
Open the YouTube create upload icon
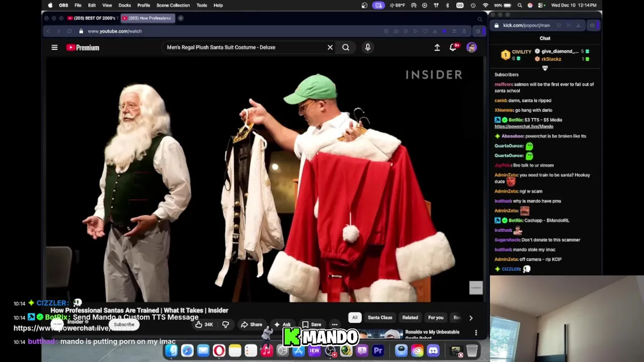point(437,47)
